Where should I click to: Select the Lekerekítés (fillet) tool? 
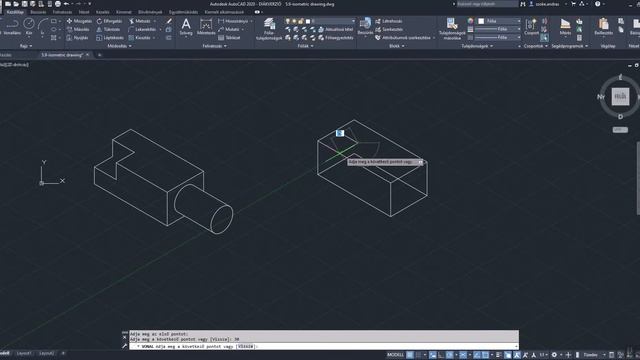click(142, 29)
